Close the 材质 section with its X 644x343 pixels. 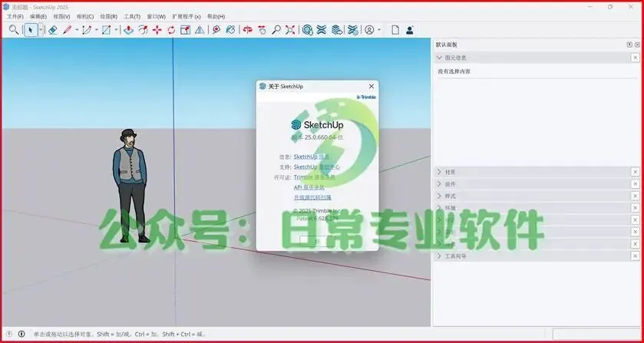coord(635,172)
